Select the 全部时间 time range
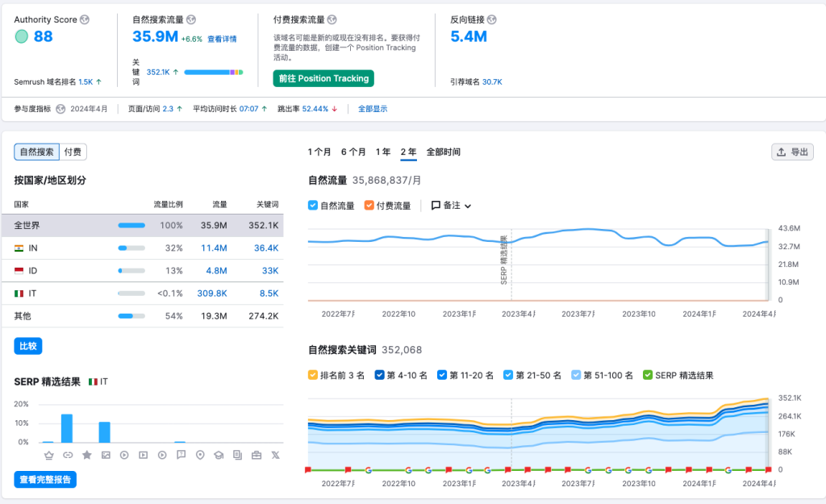 [443, 152]
